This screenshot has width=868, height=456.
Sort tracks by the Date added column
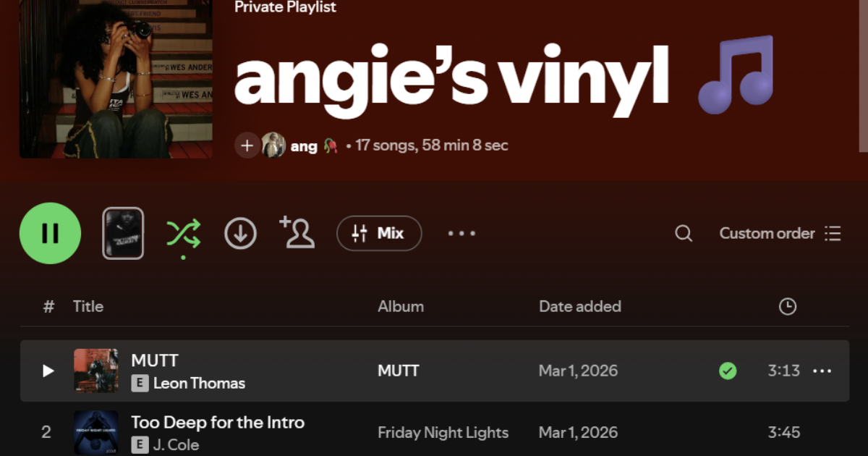579,306
